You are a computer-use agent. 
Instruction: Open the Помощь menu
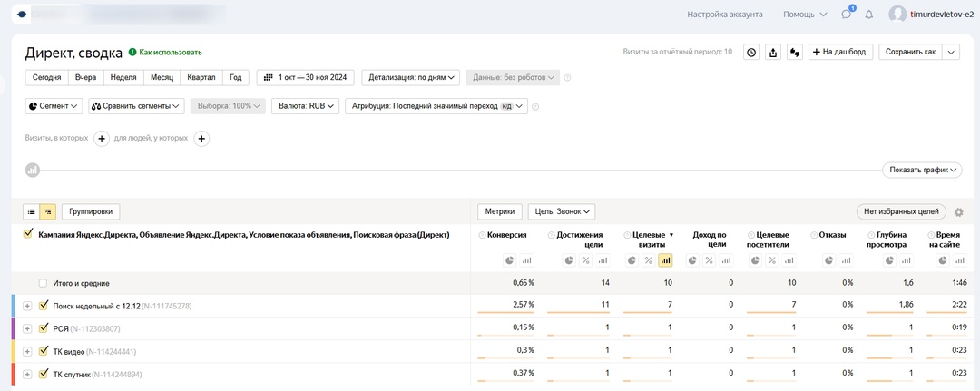(805, 15)
